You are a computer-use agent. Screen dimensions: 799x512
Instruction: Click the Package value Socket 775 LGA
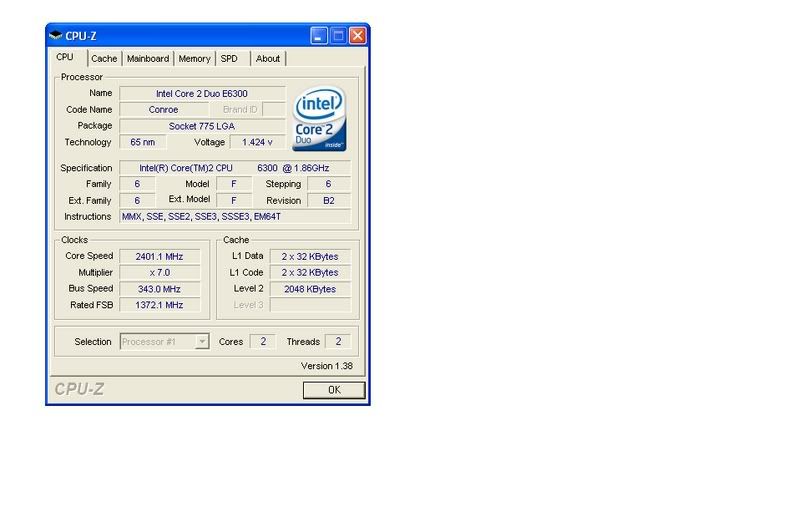[202, 126]
